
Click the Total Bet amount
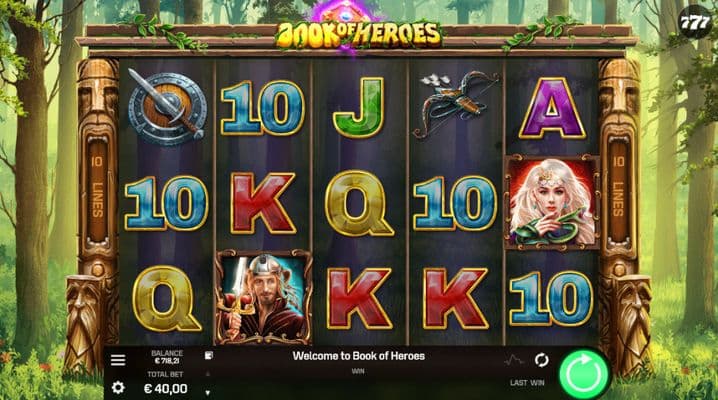[x=165, y=389]
